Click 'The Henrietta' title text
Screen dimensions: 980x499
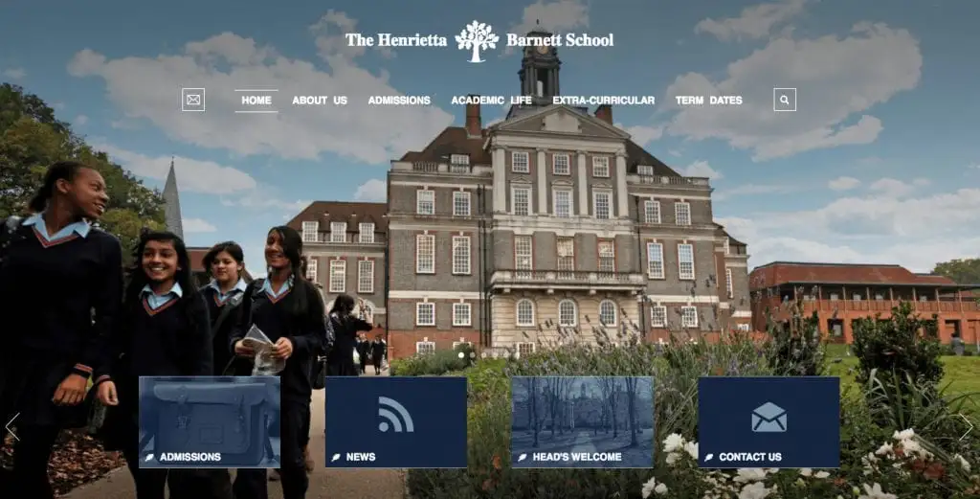(x=396, y=40)
